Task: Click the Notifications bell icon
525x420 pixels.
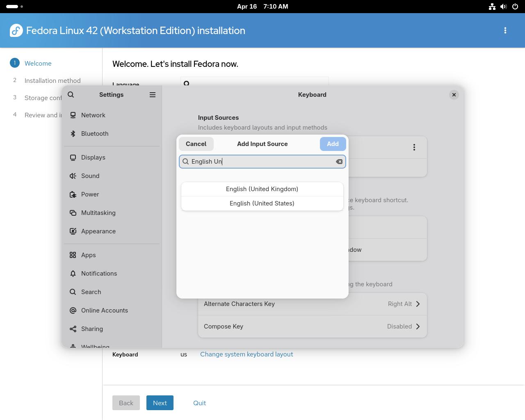Action: click(x=73, y=274)
